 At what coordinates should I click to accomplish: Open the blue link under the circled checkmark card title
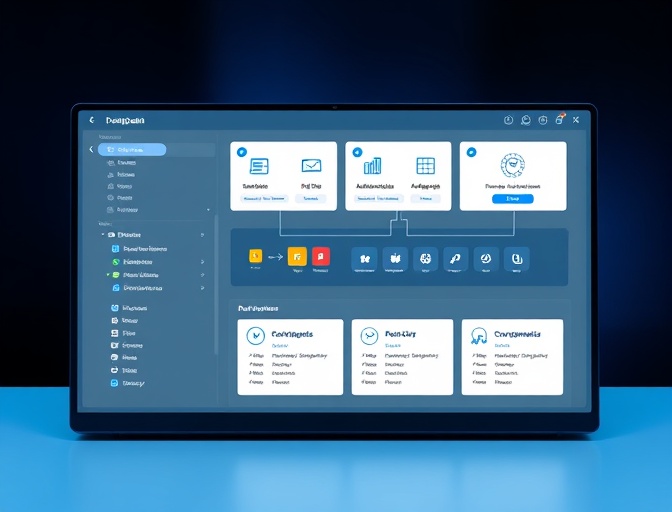coord(280,345)
